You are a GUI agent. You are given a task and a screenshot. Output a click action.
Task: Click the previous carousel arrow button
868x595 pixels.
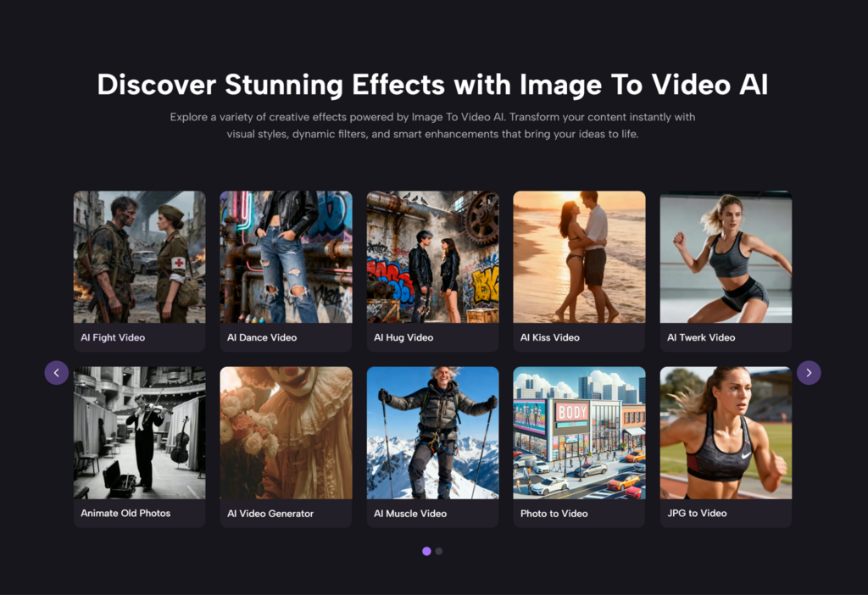(56, 373)
